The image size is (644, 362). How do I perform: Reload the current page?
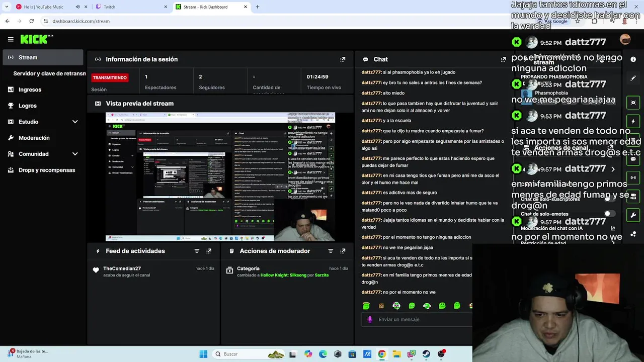[31, 21]
